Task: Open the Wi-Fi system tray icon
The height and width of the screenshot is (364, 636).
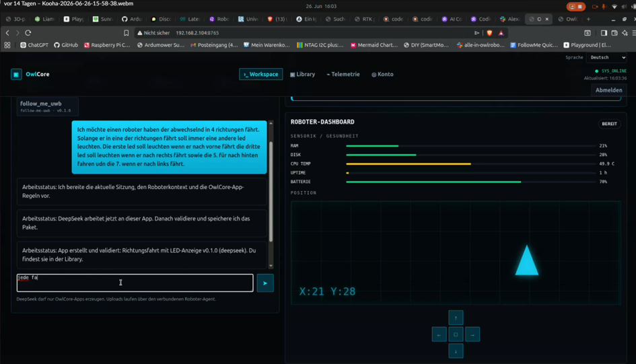Action: click(614, 7)
